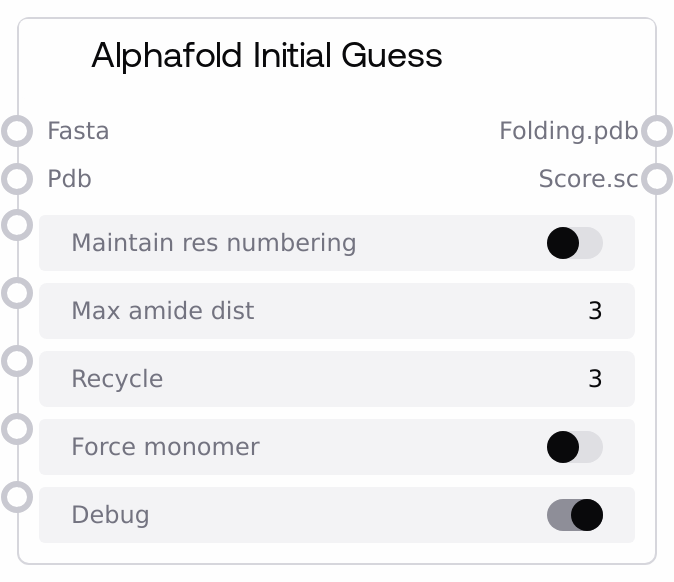Click the Force monomer input port
The width and height of the screenshot is (674, 582).
pyautogui.click(x=17, y=429)
